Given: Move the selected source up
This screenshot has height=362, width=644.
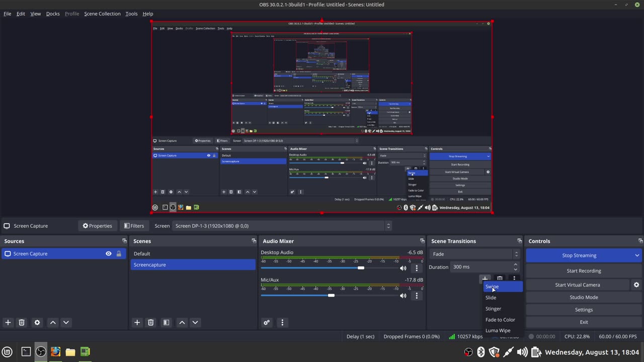Looking at the screenshot, I should [x=53, y=322].
